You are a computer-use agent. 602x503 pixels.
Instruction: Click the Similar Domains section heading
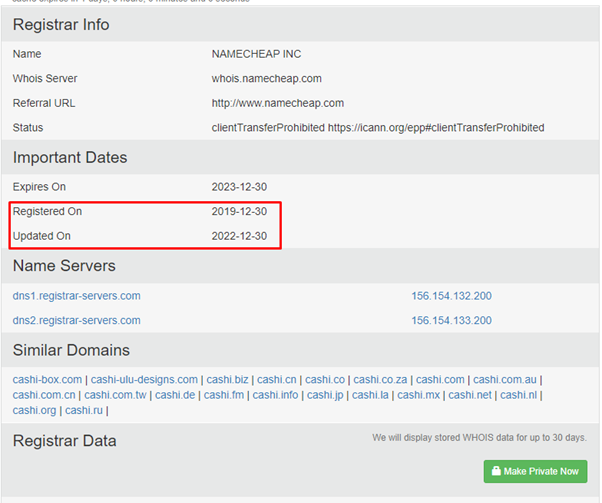71,350
